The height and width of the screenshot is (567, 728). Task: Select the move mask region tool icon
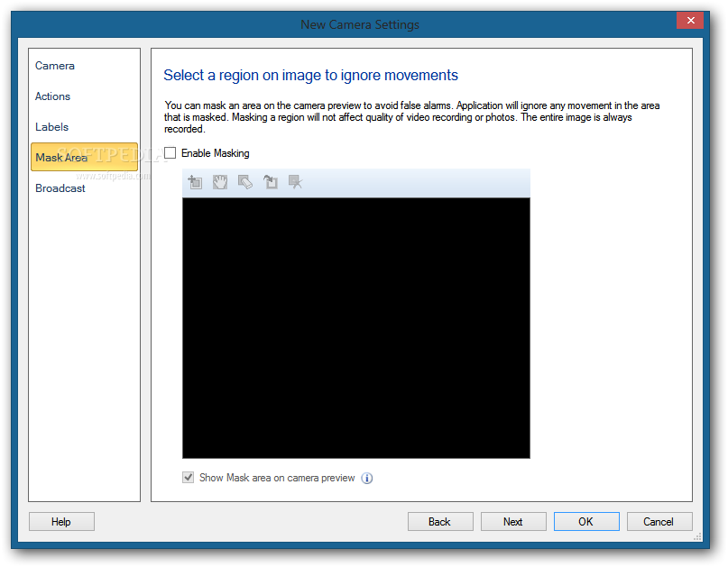195,182
